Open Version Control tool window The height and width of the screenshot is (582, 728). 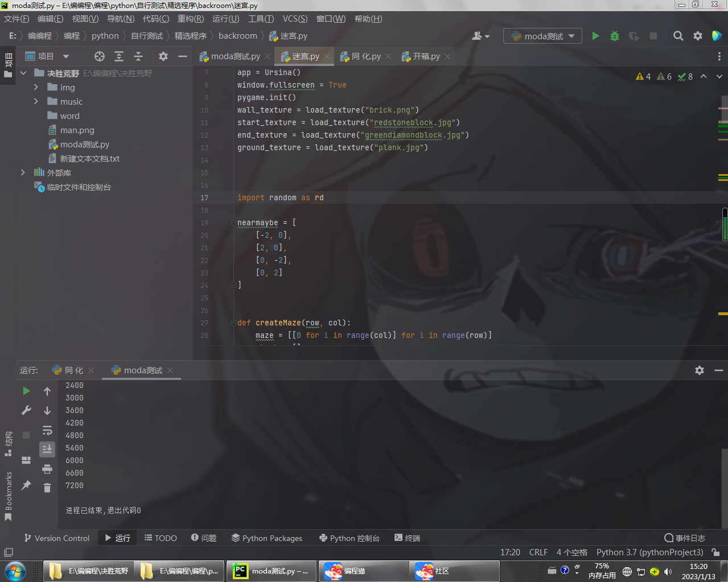[57, 538]
